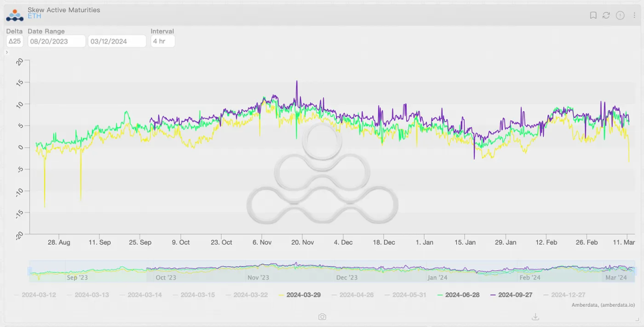This screenshot has width=644, height=327.
Task: Open the three-dot options menu
Action: pyautogui.click(x=634, y=15)
